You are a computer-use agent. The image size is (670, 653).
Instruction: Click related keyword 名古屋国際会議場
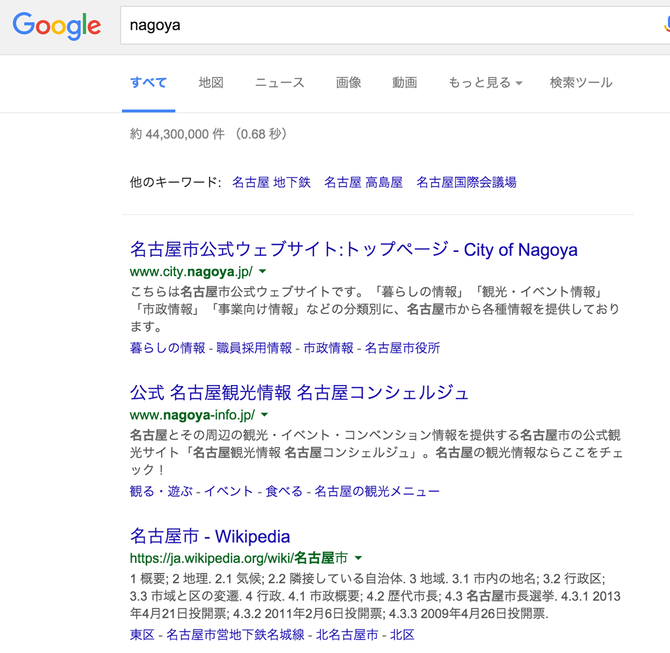(466, 183)
